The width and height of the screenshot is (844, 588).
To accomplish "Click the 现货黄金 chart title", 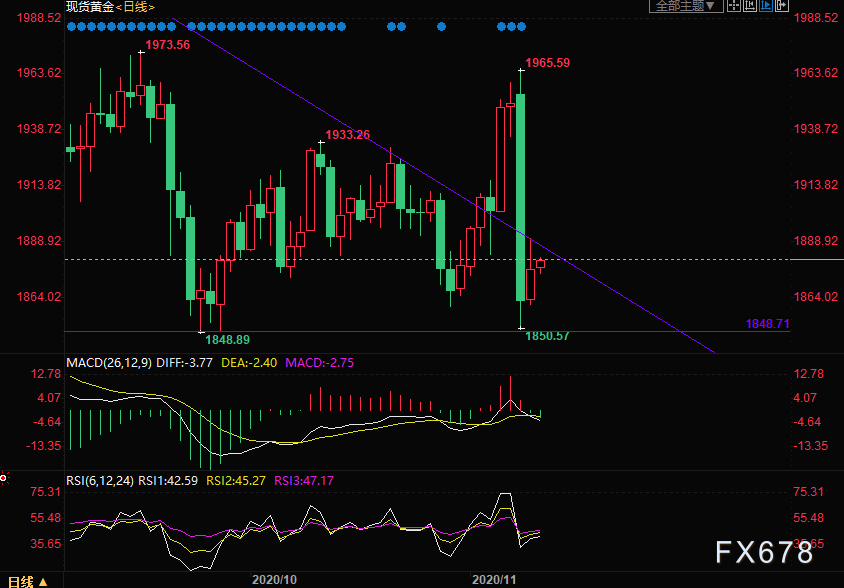I will [86, 7].
